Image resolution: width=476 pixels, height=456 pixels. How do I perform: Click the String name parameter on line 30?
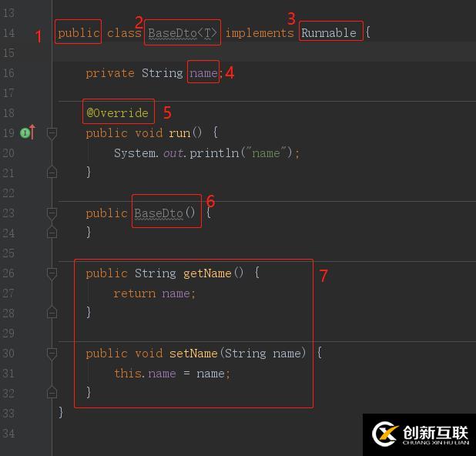263,354
